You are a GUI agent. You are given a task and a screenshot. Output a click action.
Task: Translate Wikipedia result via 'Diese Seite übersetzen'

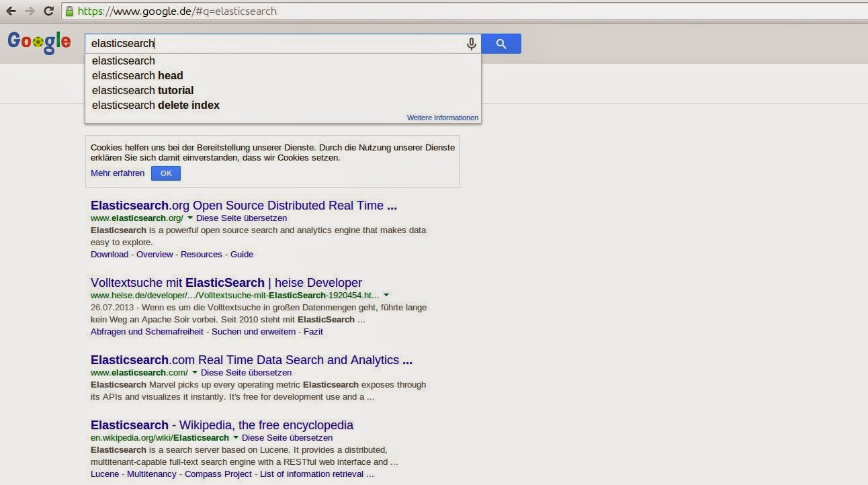(x=288, y=438)
